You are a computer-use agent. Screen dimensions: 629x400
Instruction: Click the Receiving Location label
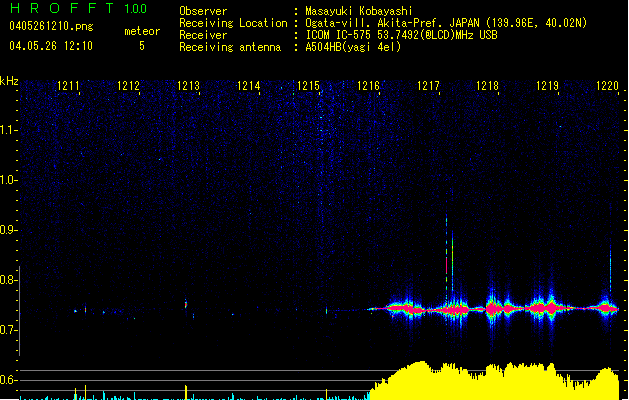[233, 23]
